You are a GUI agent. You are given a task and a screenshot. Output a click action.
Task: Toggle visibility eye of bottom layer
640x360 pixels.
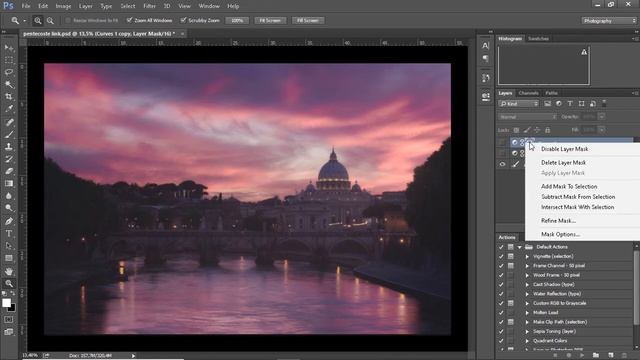pos(502,164)
